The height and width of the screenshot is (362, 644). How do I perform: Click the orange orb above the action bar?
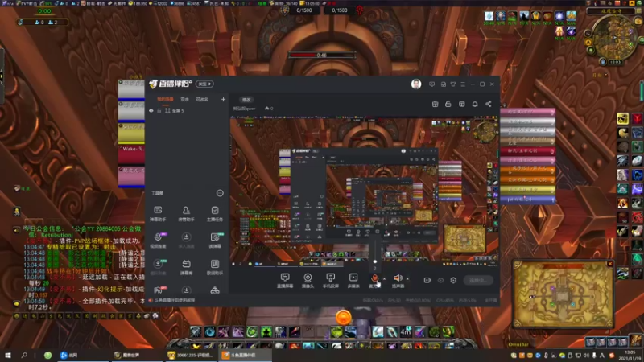pyautogui.click(x=344, y=317)
